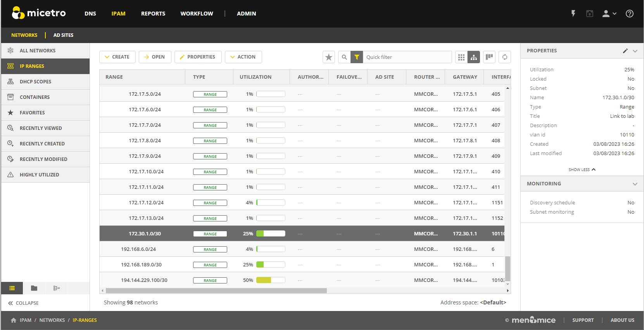The width and height of the screenshot is (644, 330).
Task: Collapse the Monitoring section
Action: pos(635,184)
